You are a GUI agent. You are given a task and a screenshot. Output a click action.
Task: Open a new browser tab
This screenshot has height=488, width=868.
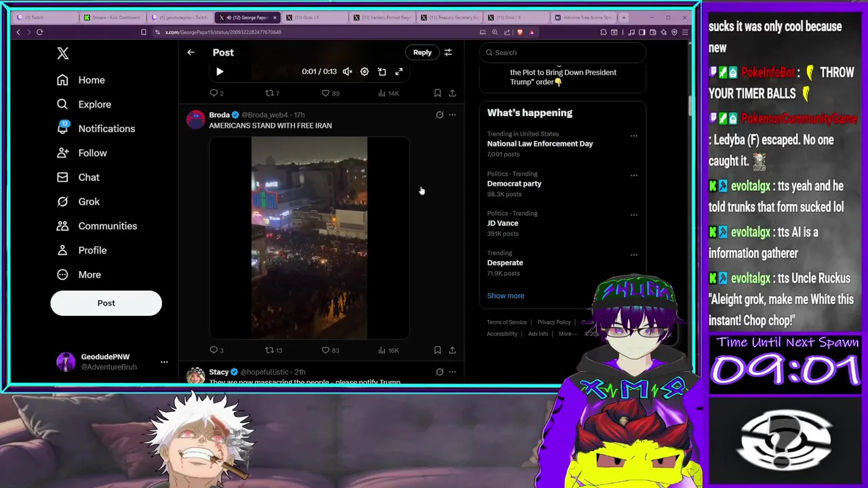coord(625,17)
